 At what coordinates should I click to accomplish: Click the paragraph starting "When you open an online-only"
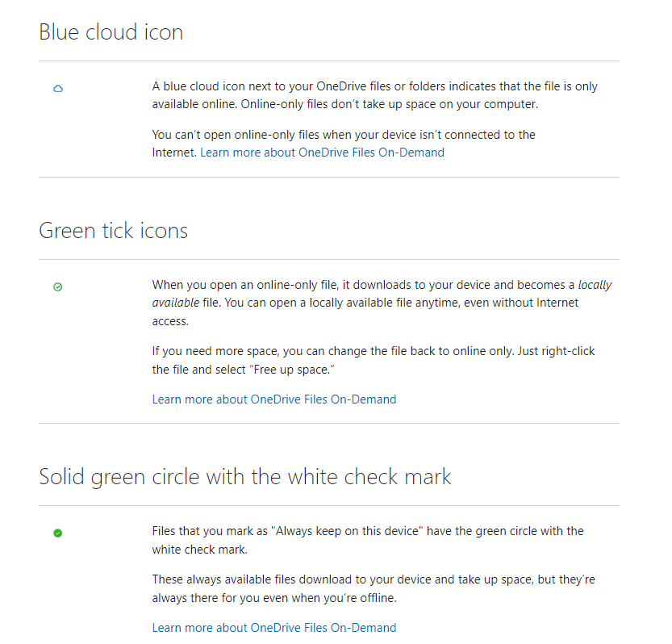click(382, 303)
